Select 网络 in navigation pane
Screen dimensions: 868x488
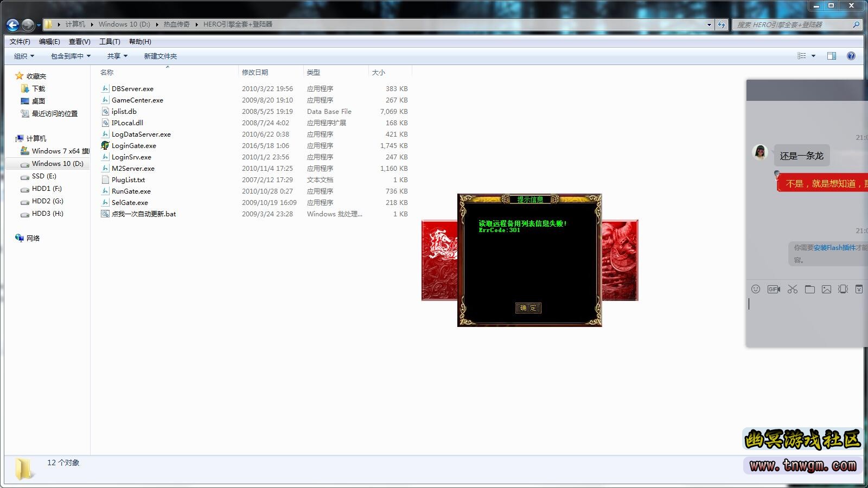(x=33, y=238)
